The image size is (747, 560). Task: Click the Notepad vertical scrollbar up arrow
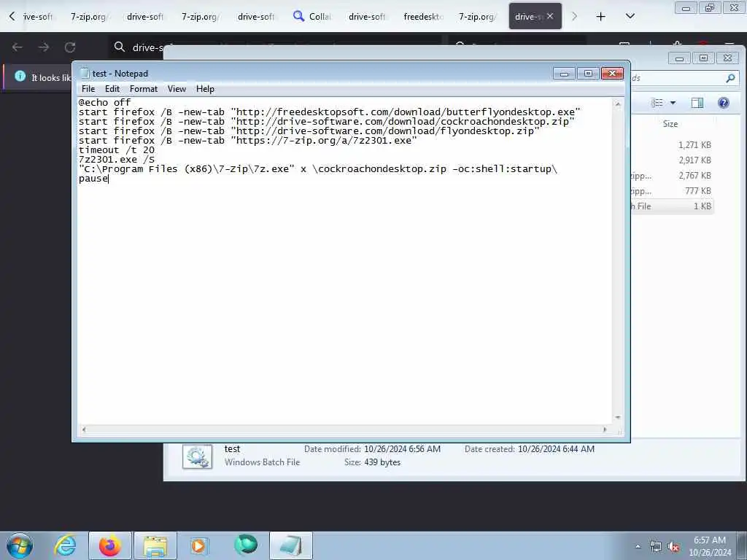(x=617, y=104)
